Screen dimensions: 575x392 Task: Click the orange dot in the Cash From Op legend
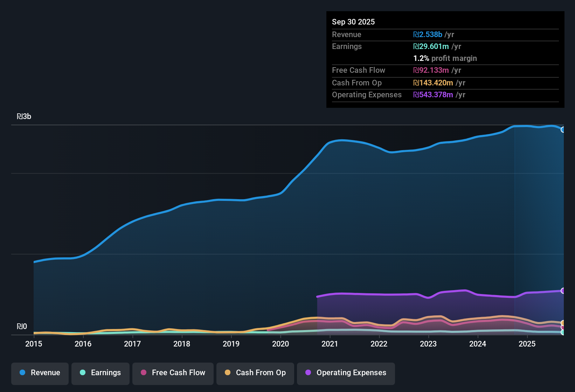pyautogui.click(x=228, y=373)
